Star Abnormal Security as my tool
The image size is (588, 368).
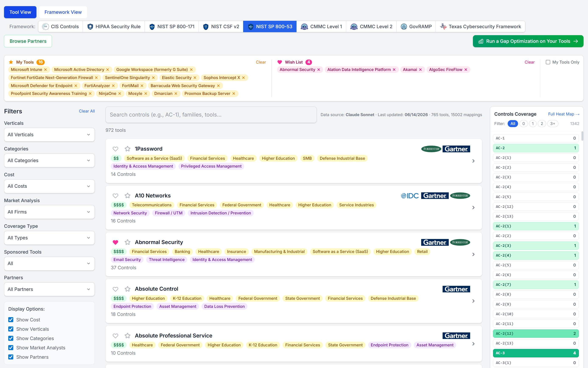pyautogui.click(x=127, y=242)
